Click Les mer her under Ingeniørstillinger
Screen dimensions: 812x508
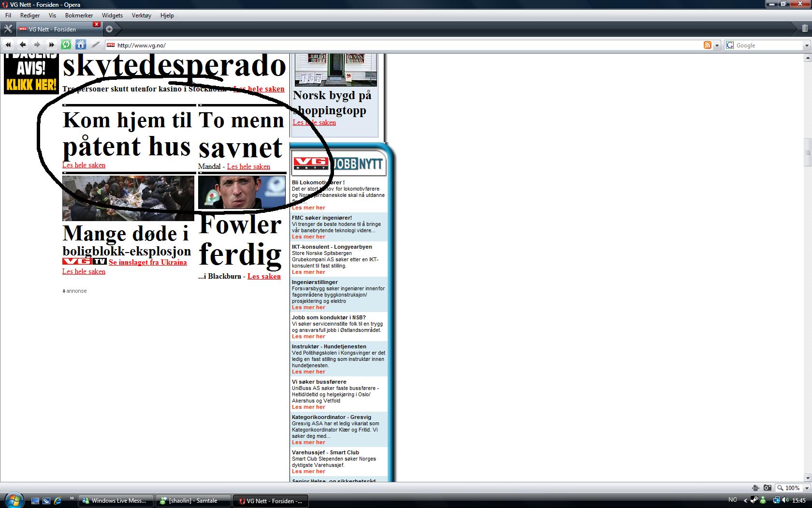(308, 308)
